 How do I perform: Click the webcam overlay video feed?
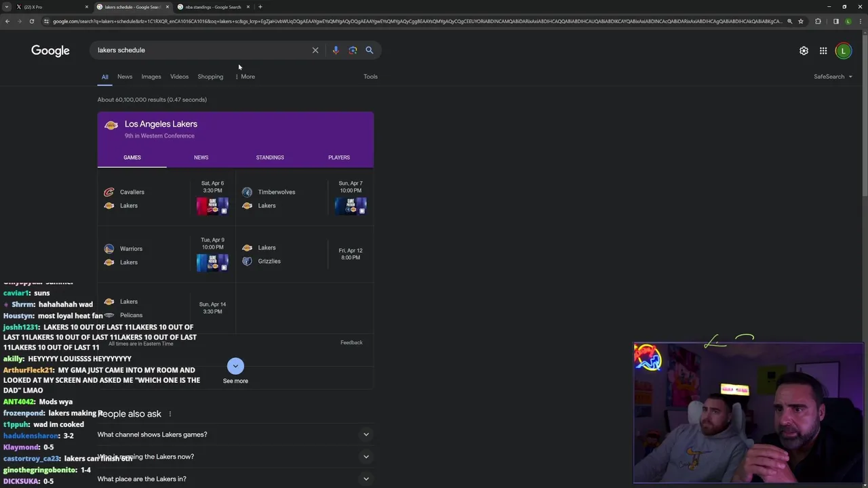click(x=749, y=413)
